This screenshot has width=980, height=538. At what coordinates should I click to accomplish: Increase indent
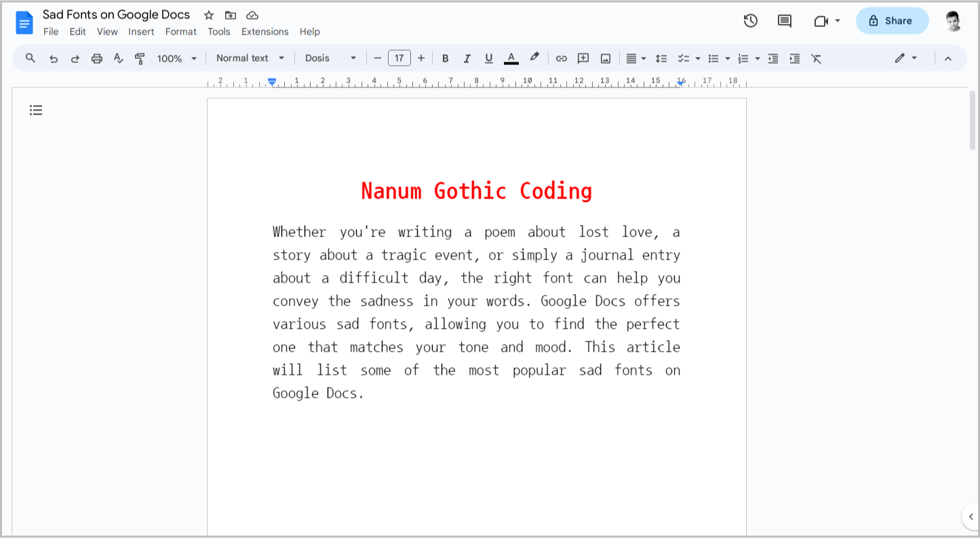pyautogui.click(x=795, y=59)
